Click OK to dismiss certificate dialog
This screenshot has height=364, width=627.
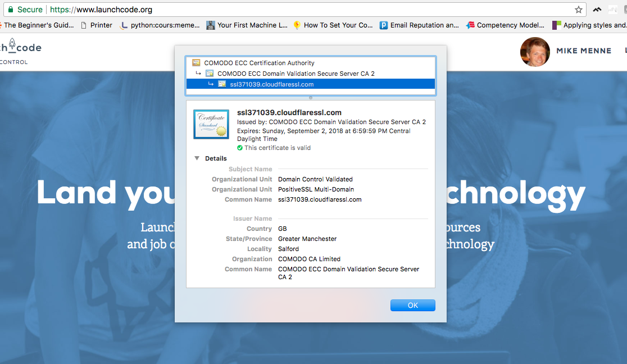413,305
